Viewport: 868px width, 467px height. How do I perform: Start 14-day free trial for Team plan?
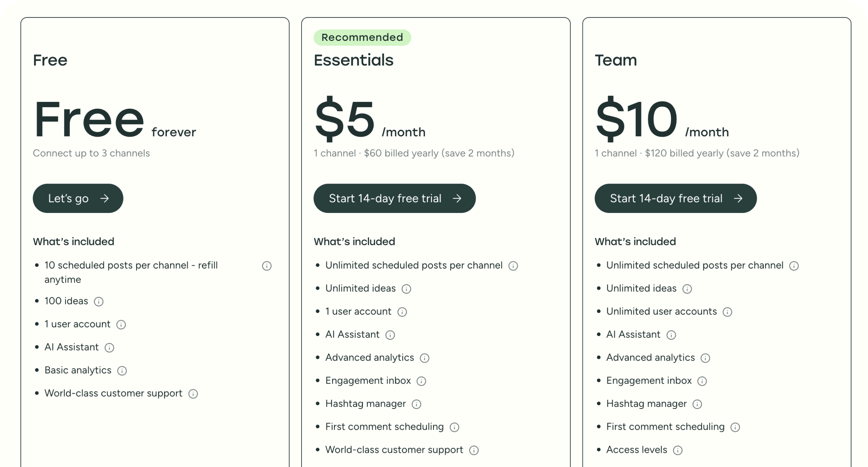676,198
